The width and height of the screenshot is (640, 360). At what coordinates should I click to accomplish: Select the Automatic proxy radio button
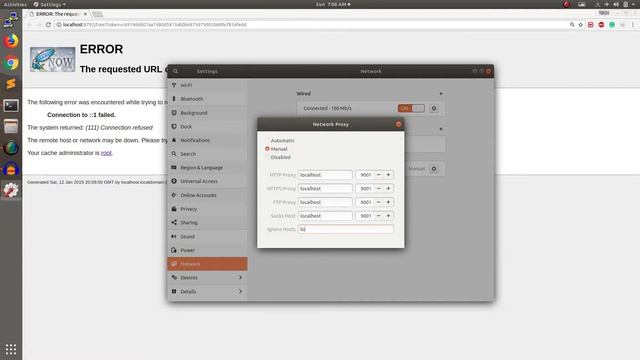pyautogui.click(x=267, y=140)
